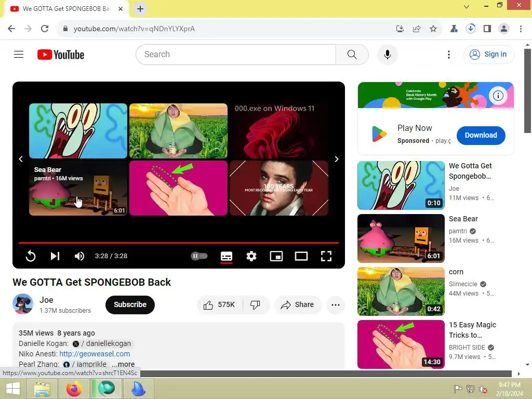532x399 pixels.
Task: Reload the page
Action: tap(45, 29)
